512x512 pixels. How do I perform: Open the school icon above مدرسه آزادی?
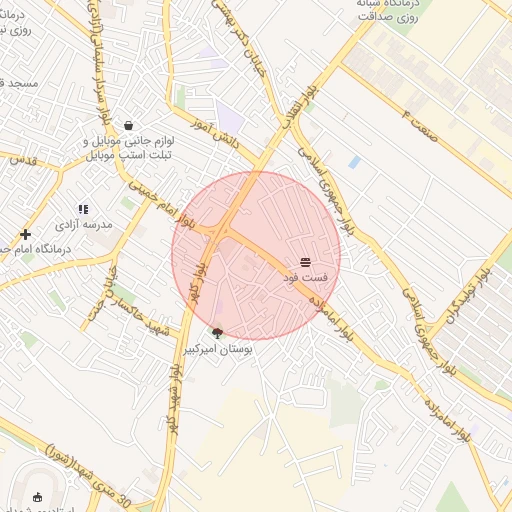point(83,209)
